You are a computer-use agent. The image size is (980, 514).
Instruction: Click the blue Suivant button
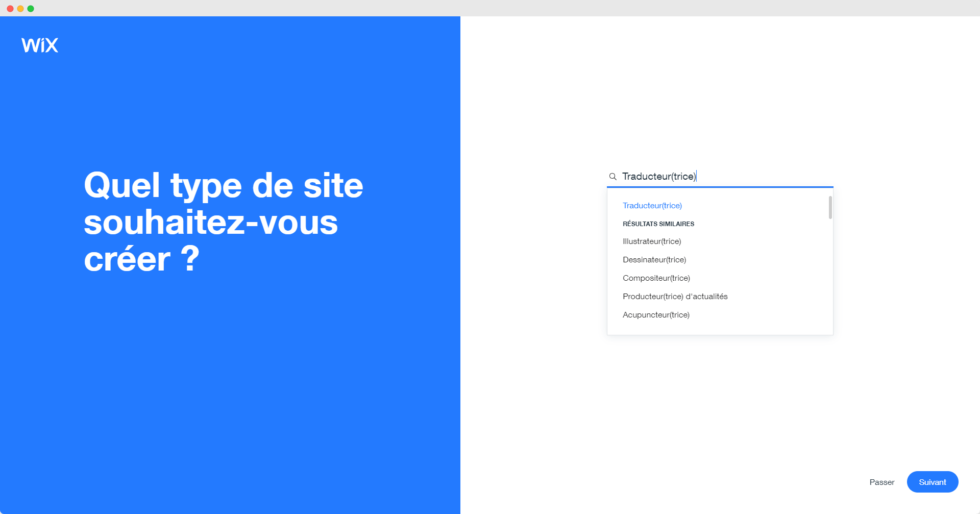point(932,482)
